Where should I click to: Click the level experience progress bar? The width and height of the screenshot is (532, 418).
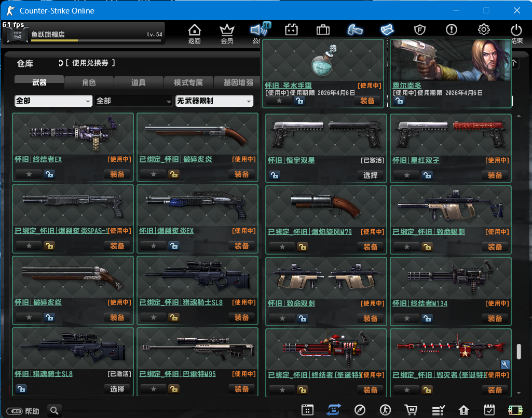[x=96, y=40]
